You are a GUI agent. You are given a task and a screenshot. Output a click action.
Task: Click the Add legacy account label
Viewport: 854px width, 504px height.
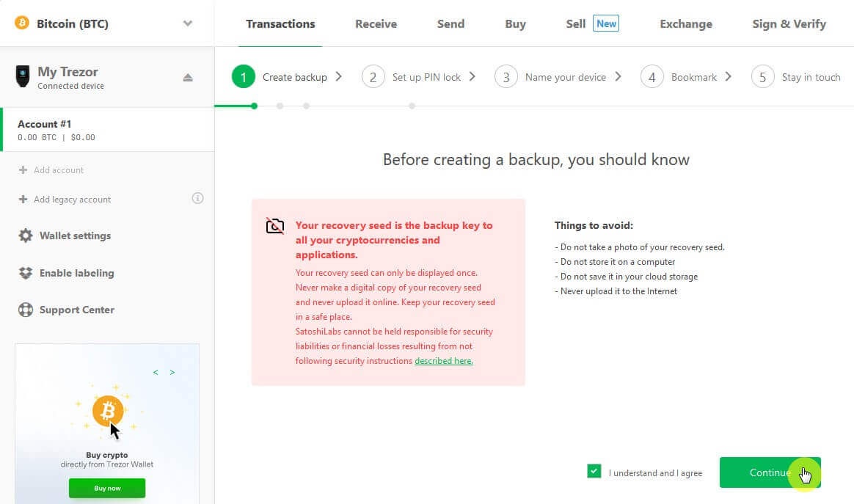[x=73, y=200]
